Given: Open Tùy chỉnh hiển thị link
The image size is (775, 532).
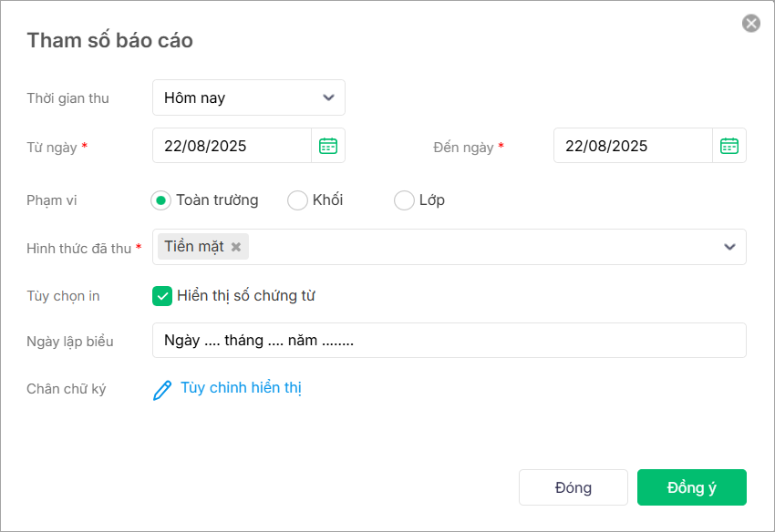Looking at the screenshot, I should 241,388.
